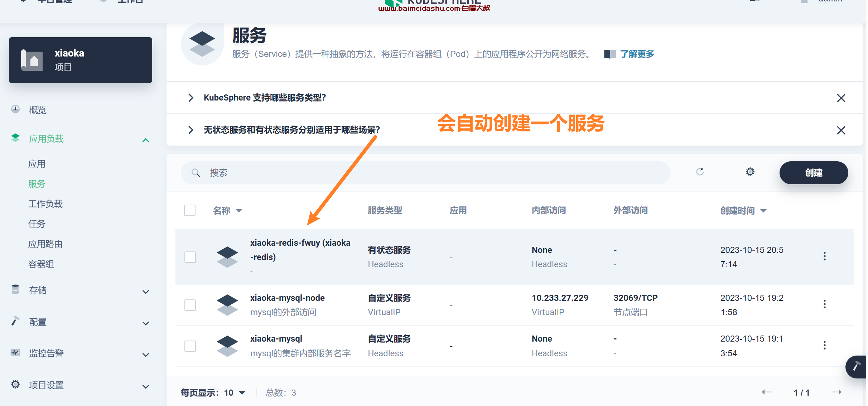
Task: Expand the 无状态服务和有状态服务 tip
Action: [x=191, y=130]
